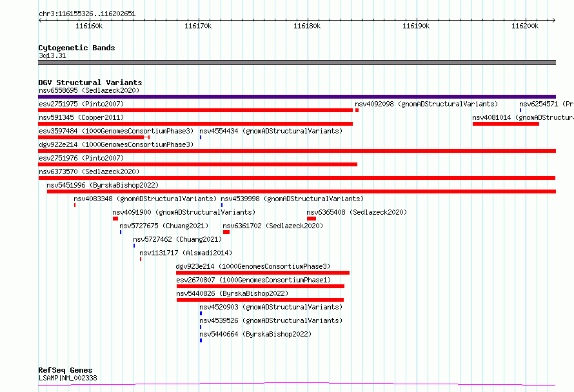Open the nsv5727462 (Chuang2021) label
The width and height of the screenshot is (574, 392).
[177, 239]
